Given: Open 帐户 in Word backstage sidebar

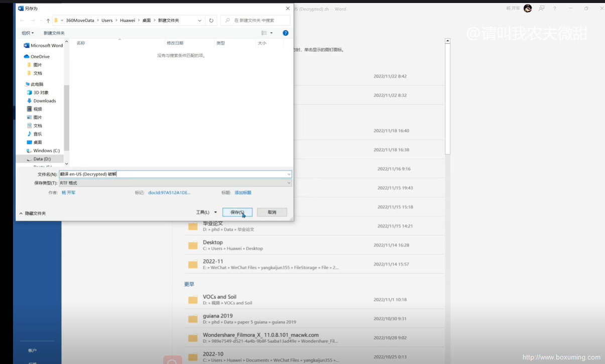Looking at the screenshot, I should coord(33,350).
